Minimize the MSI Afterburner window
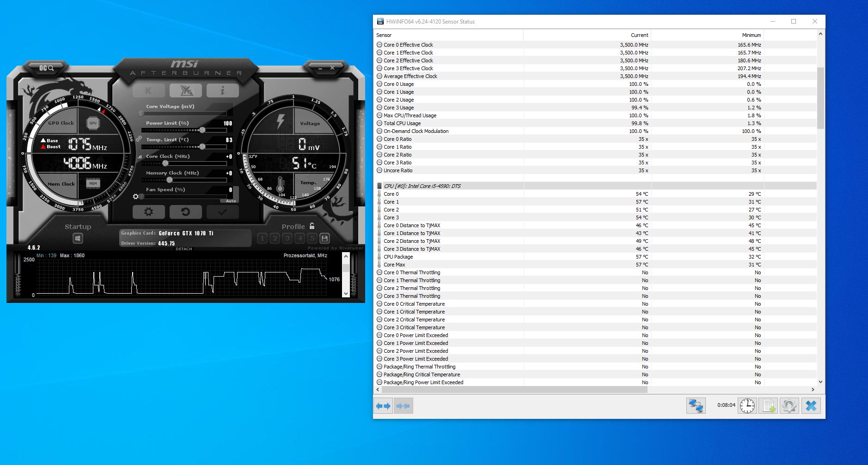 (321, 68)
